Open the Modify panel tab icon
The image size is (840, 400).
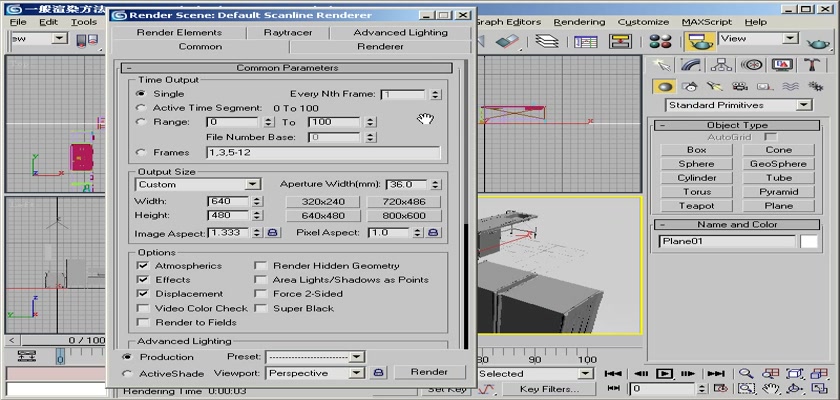692,65
